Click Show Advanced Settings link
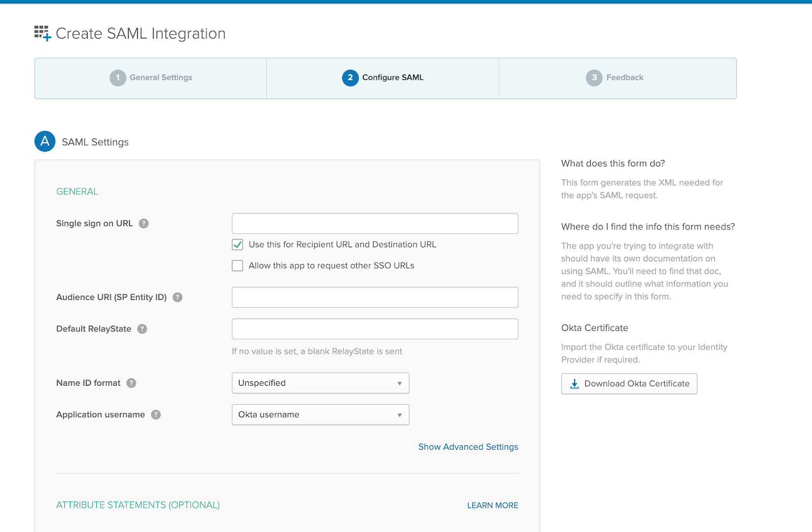The image size is (812, 532). pos(468,447)
